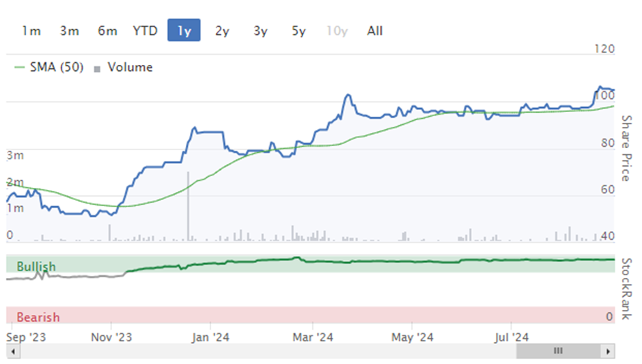Click the Bullish zone label
Screen dimensions: 642x364
tap(36, 266)
